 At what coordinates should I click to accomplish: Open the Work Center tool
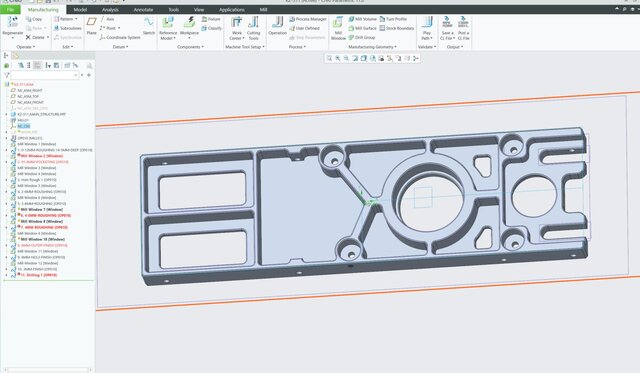[x=237, y=28]
